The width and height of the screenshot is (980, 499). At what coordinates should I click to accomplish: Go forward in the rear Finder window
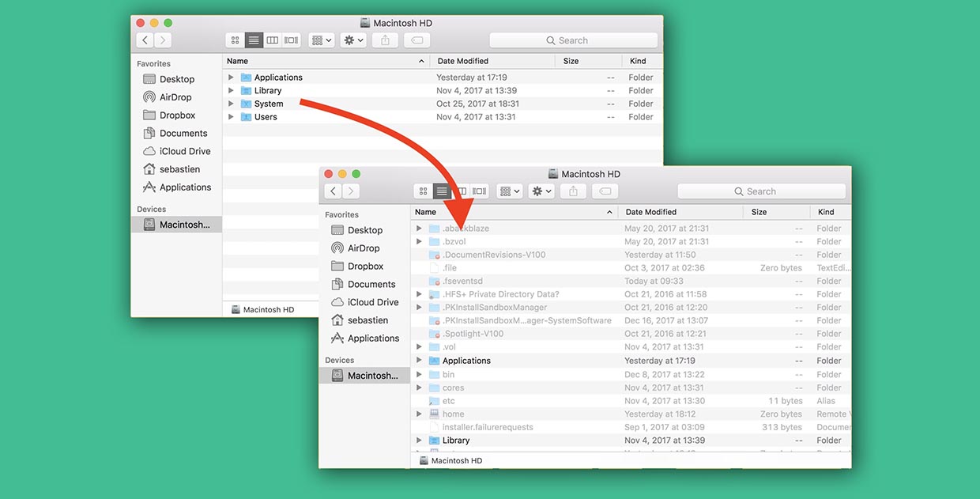tap(163, 40)
